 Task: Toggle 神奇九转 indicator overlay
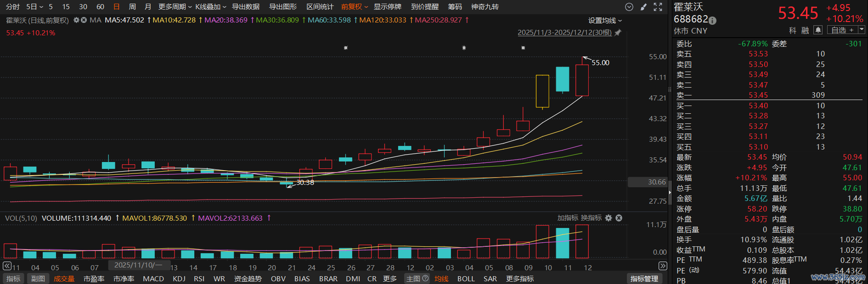[485, 7]
